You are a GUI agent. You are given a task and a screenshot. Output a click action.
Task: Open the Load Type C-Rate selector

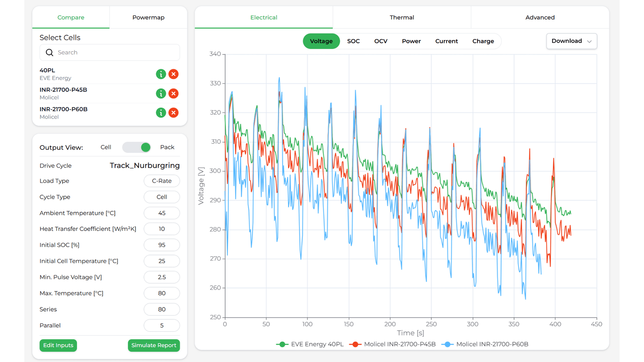(x=162, y=181)
